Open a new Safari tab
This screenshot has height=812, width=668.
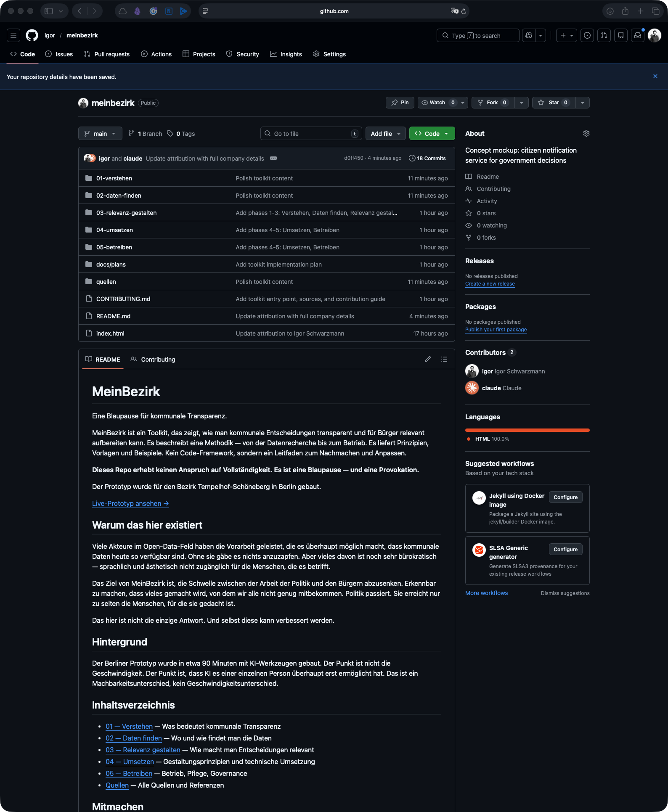click(x=640, y=11)
